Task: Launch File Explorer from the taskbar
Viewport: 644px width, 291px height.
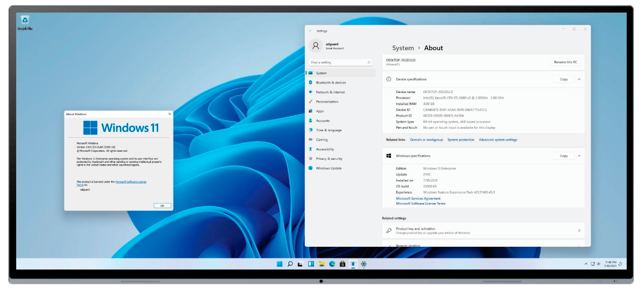Action: click(321, 263)
